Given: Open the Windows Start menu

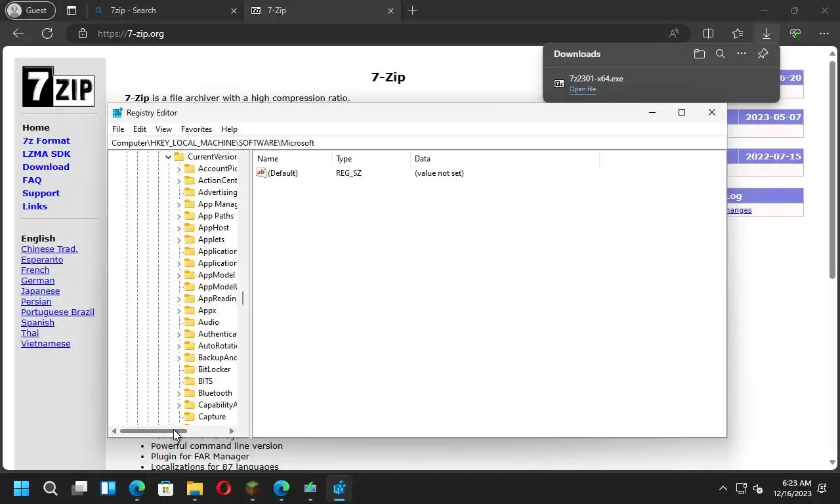Looking at the screenshot, I should tap(21, 488).
